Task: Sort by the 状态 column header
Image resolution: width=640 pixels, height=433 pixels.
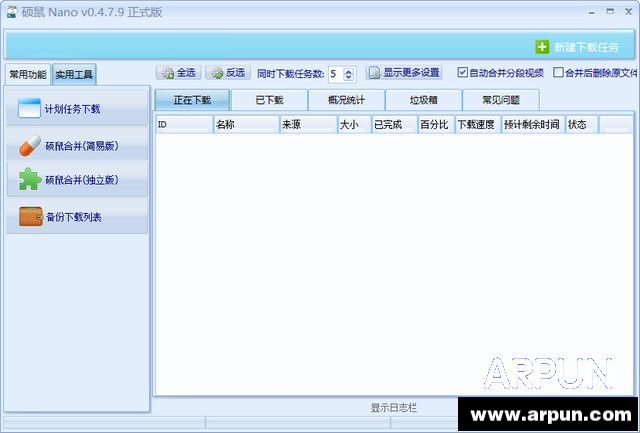Action: (x=582, y=124)
